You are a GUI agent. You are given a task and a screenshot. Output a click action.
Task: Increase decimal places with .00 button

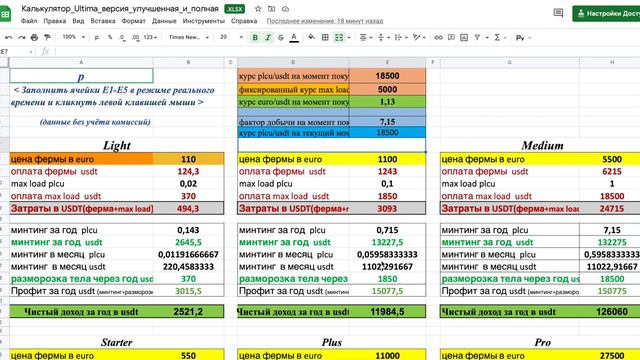coord(136,38)
